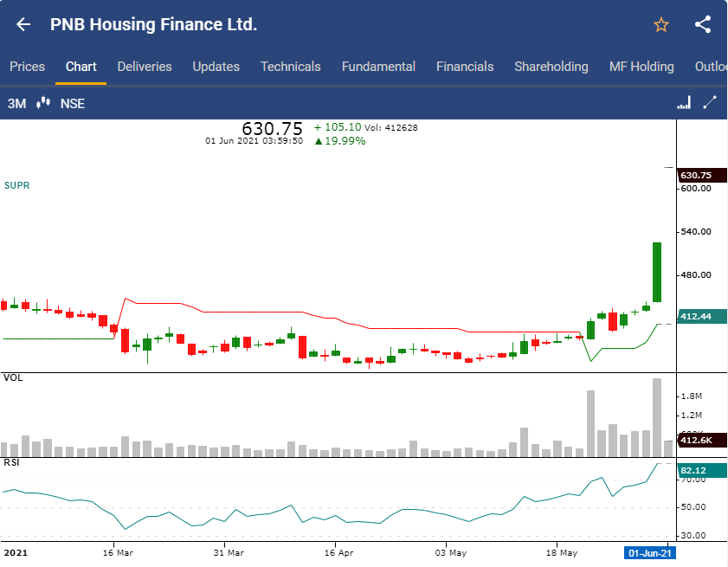
Task: Open the Prices tab
Action: click(x=28, y=67)
